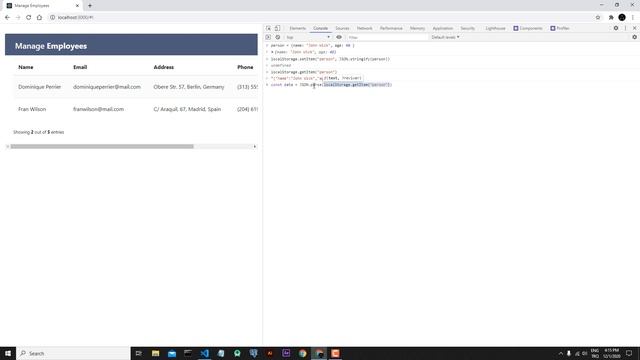The image size is (640, 360).
Task: Open Visual Studio Code from taskbar
Action: [x=204, y=353]
